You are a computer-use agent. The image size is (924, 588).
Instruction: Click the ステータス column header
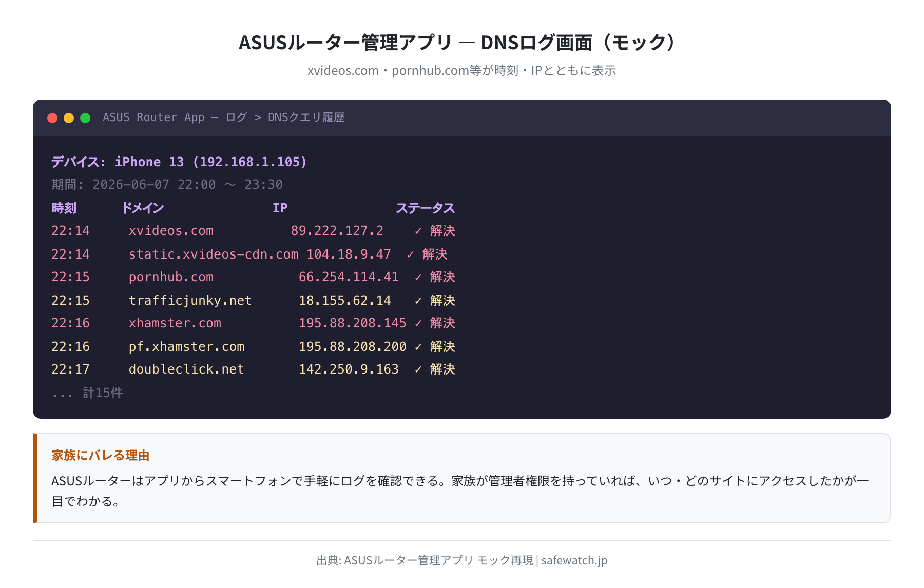click(425, 208)
